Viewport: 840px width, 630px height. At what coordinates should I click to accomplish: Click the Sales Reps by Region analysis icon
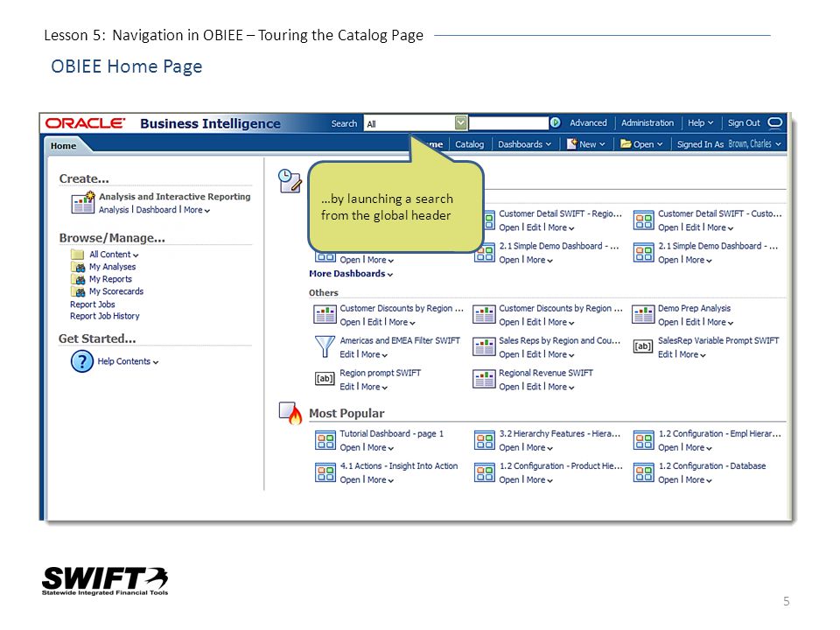tap(484, 347)
